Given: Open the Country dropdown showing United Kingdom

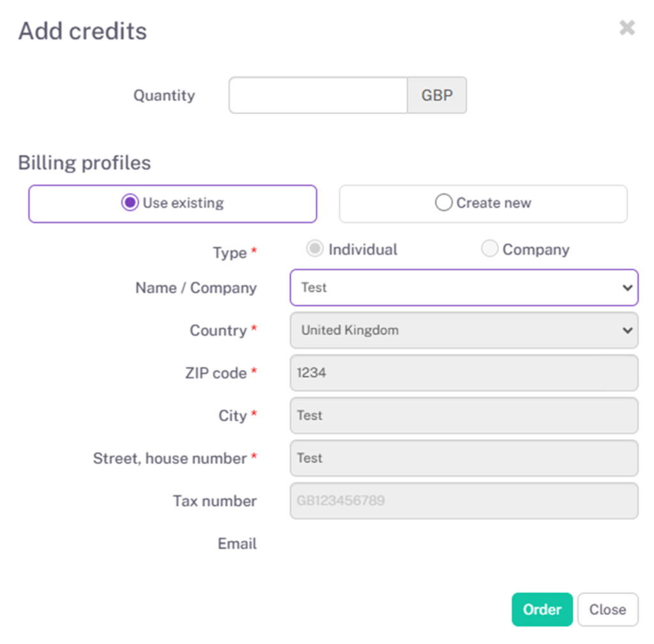Looking at the screenshot, I should point(464,331).
